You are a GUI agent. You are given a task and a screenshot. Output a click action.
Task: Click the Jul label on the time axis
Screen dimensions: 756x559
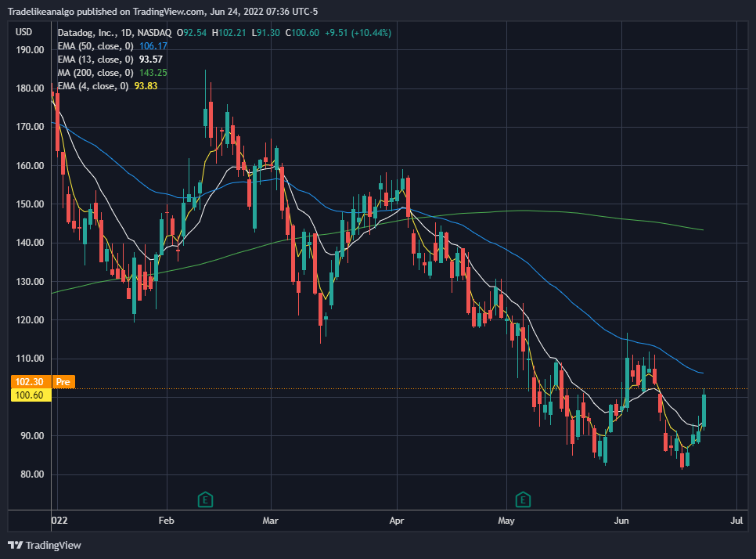(736, 521)
